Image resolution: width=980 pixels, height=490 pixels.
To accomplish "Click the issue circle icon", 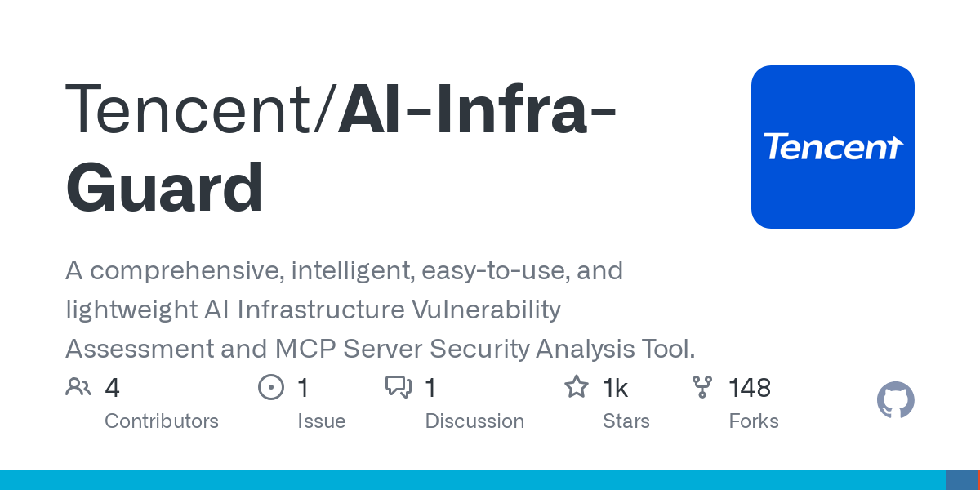I will pos(271,387).
